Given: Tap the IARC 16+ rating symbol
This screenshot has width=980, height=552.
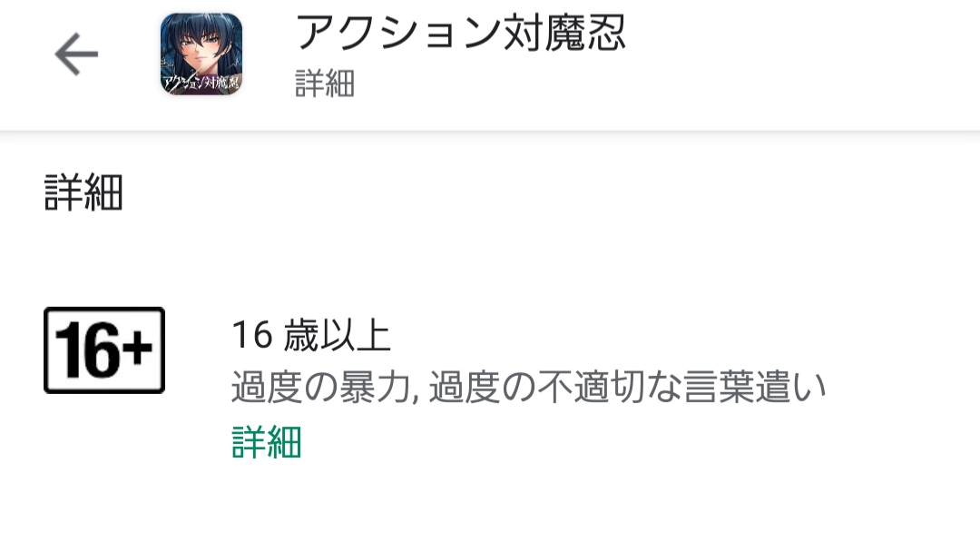Looking at the screenshot, I should click(x=104, y=350).
